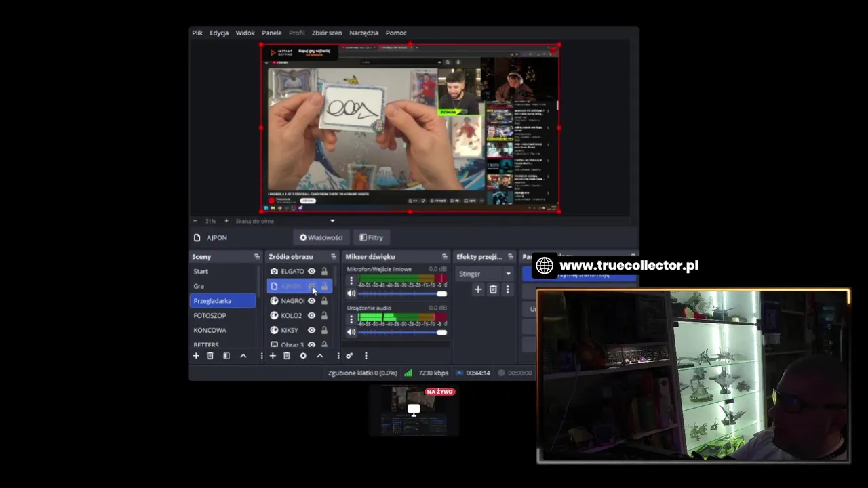868x488 pixels.
Task: Select the Przegladarka scene
Action: click(x=223, y=300)
